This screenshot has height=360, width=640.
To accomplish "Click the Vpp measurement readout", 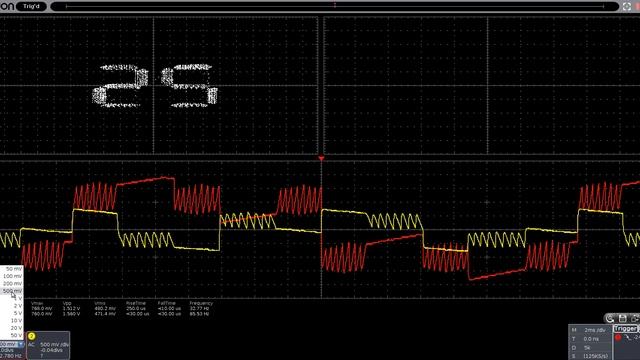I will [71, 309].
